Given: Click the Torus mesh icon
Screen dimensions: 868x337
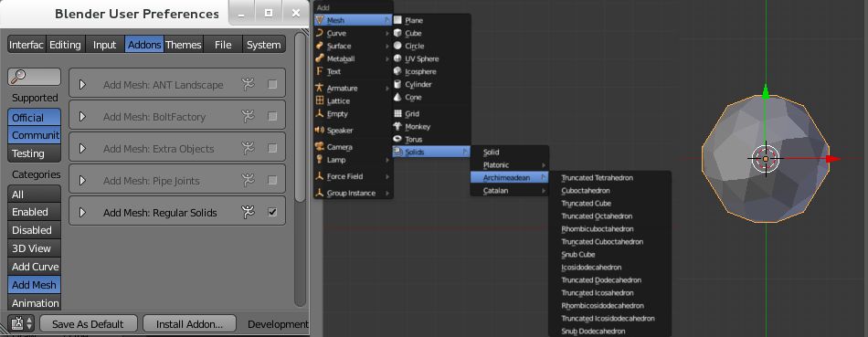Looking at the screenshot, I should click(x=397, y=139).
